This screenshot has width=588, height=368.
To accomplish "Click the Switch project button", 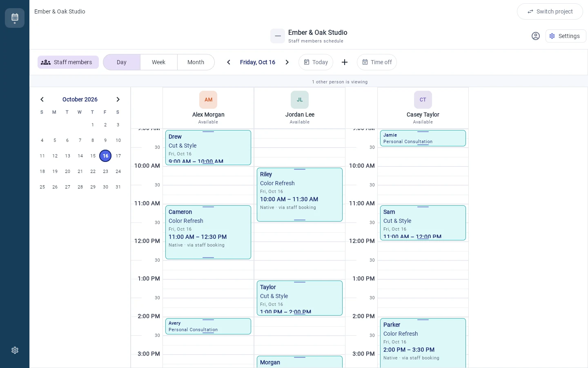I will (x=550, y=11).
